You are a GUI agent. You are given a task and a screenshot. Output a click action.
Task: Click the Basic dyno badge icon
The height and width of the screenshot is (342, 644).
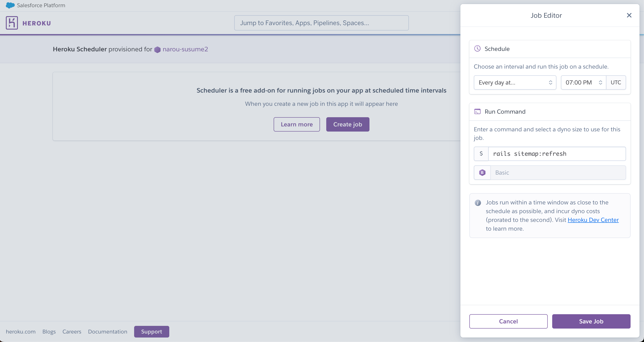pyautogui.click(x=482, y=172)
